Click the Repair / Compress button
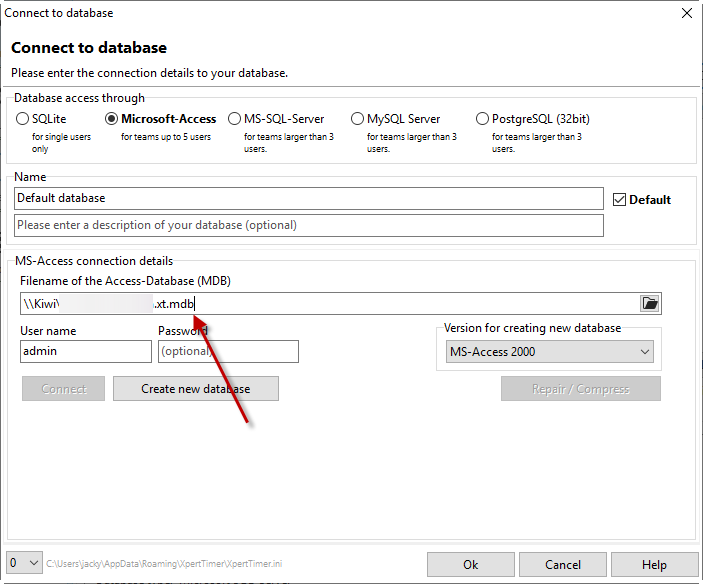The height and width of the screenshot is (584, 703). pyautogui.click(x=580, y=389)
